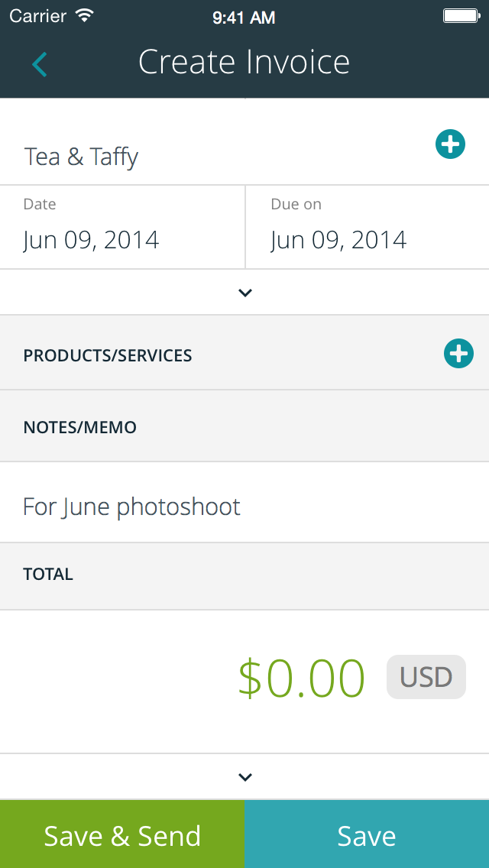Expand details chevron below the date fields
Screen dimensions: 489x868
click(x=244, y=292)
